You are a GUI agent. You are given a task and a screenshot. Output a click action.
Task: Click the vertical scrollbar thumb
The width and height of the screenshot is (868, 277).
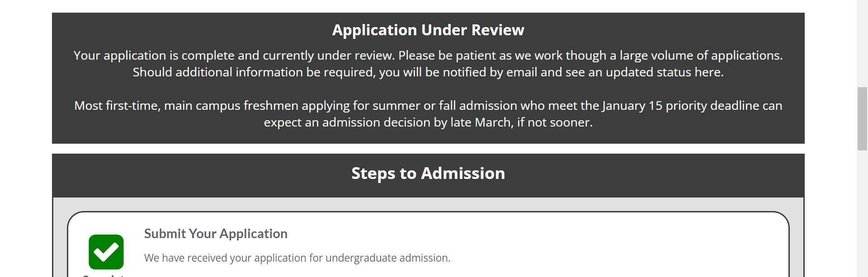click(862, 118)
